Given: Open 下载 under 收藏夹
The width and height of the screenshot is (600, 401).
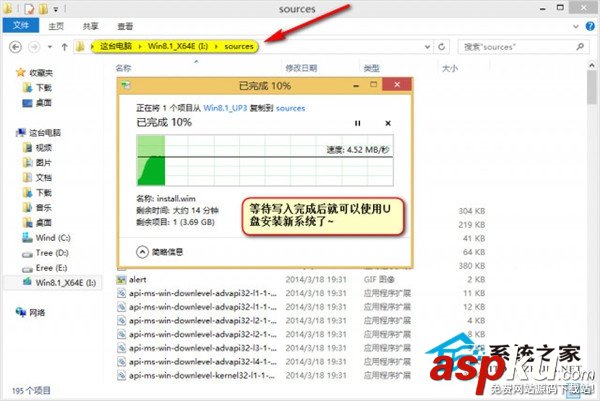Looking at the screenshot, I should click(38, 88).
